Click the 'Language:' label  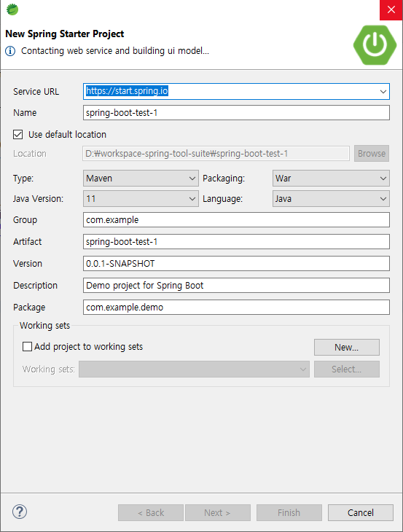pos(222,199)
